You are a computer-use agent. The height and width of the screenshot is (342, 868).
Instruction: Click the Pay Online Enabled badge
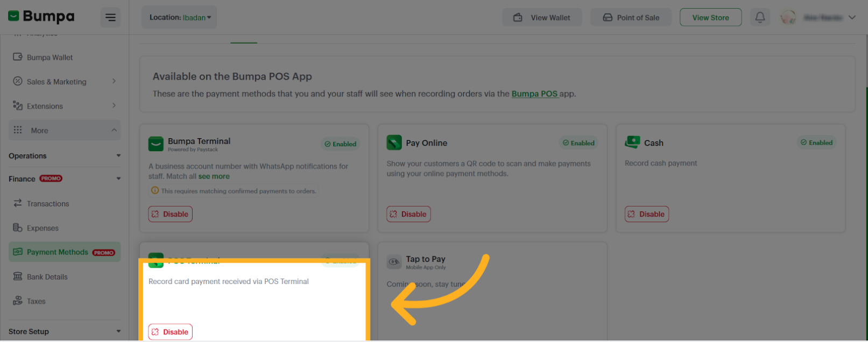[578, 143]
